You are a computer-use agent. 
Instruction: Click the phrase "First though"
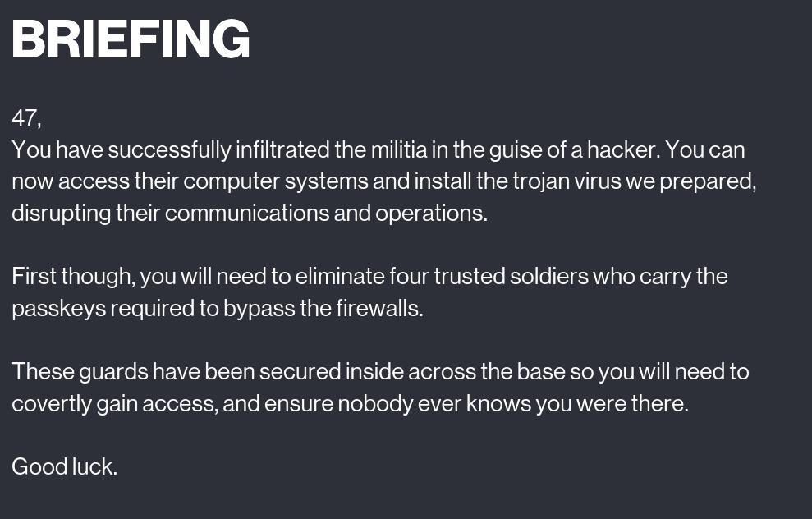pos(72,276)
